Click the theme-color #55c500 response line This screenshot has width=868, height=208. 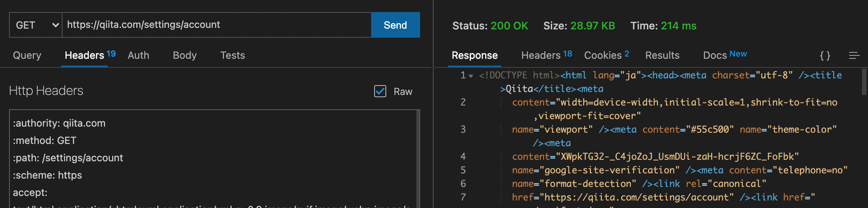click(674, 129)
